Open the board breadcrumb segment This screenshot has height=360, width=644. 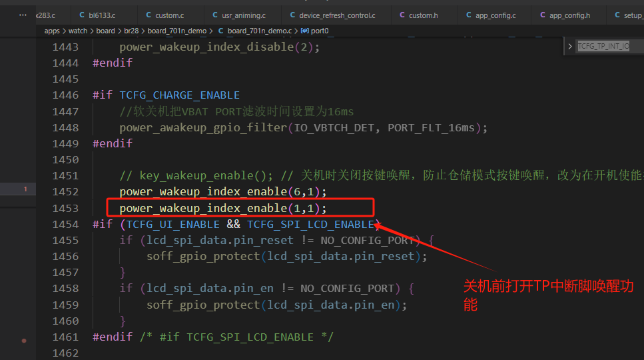(105, 31)
